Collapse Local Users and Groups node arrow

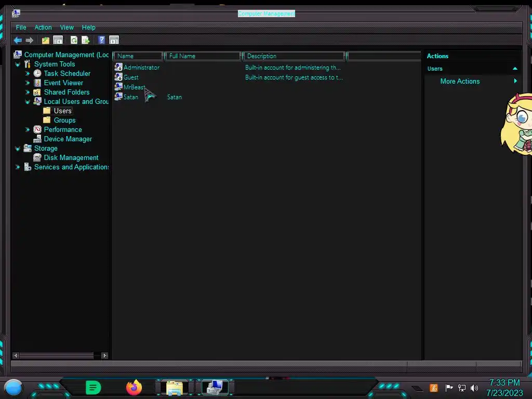pos(28,101)
